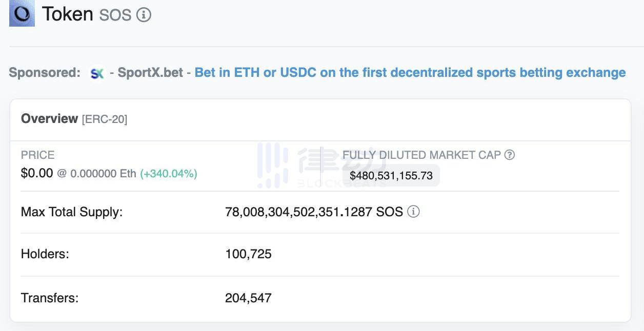The width and height of the screenshot is (644, 331).
Task: Click the info icon beside Token SOS title
Action: (144, 15)
